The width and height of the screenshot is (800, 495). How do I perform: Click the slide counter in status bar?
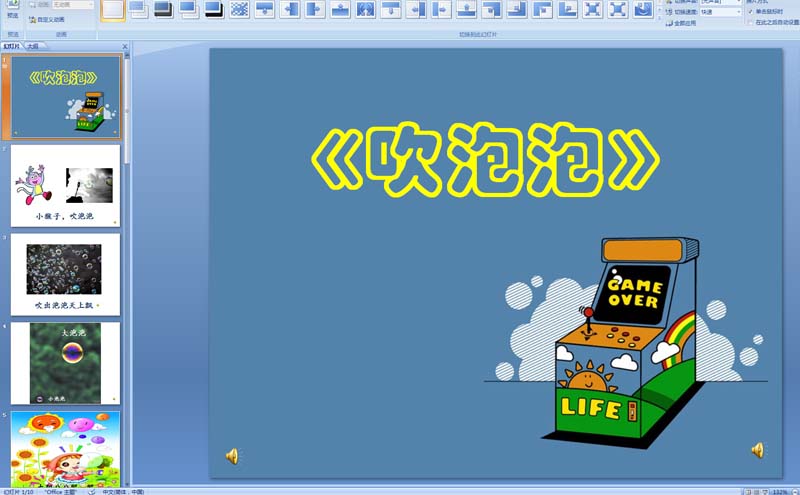pyautogui.click(x=18, y=492)
